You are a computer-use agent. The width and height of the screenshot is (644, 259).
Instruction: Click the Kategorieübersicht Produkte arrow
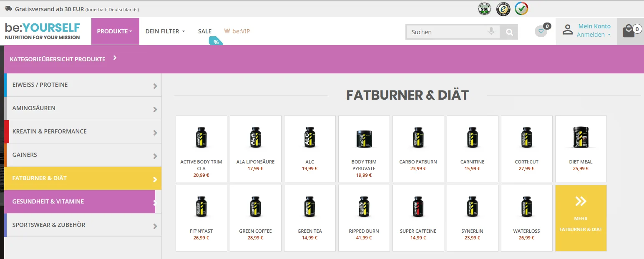(x=115, y=58)
